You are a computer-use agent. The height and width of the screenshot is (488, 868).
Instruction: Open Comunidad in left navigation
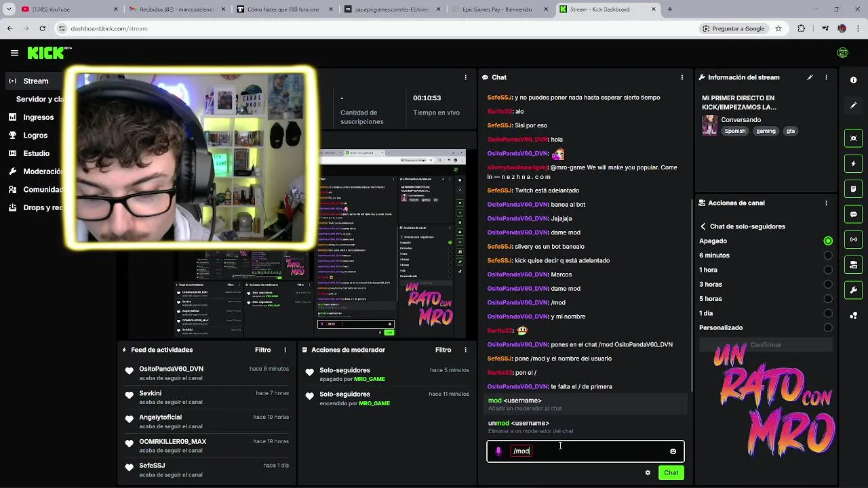(35, 190)
